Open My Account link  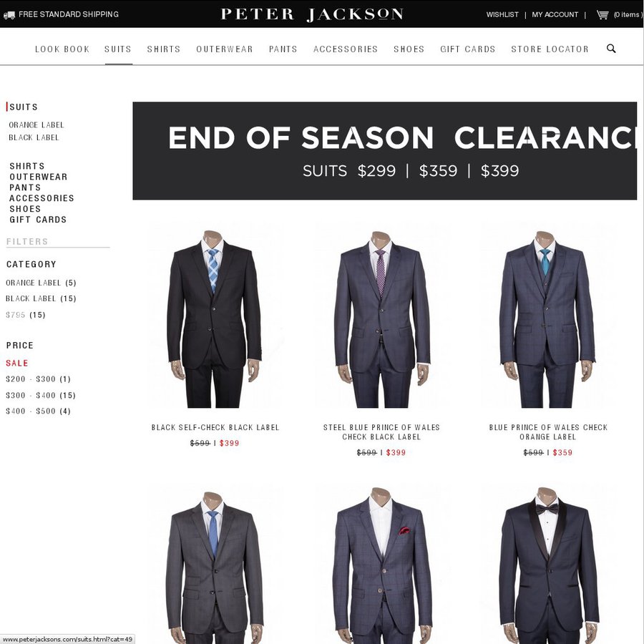coord(555,15)
